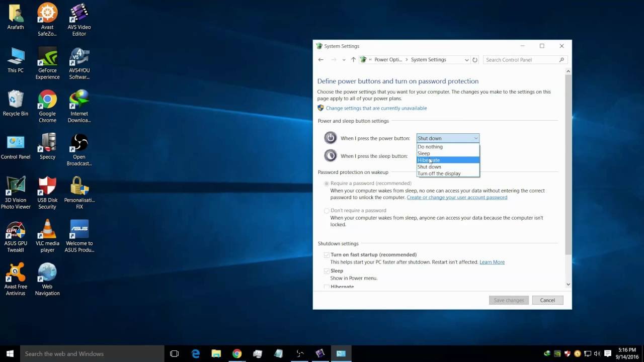The width and height of the screenshot is (644, 362).
Task: Select the Control Panel desktop icon
Action: [x=16, y=147]
